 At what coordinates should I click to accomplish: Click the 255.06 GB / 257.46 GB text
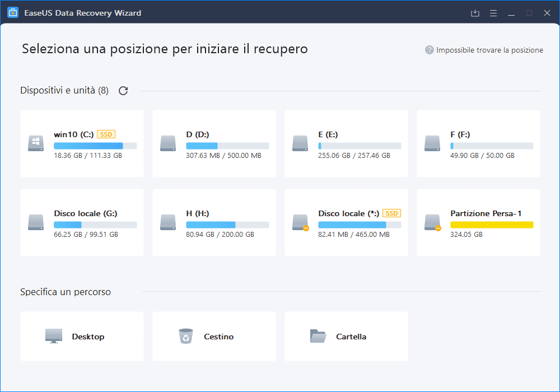coord(354,156)
